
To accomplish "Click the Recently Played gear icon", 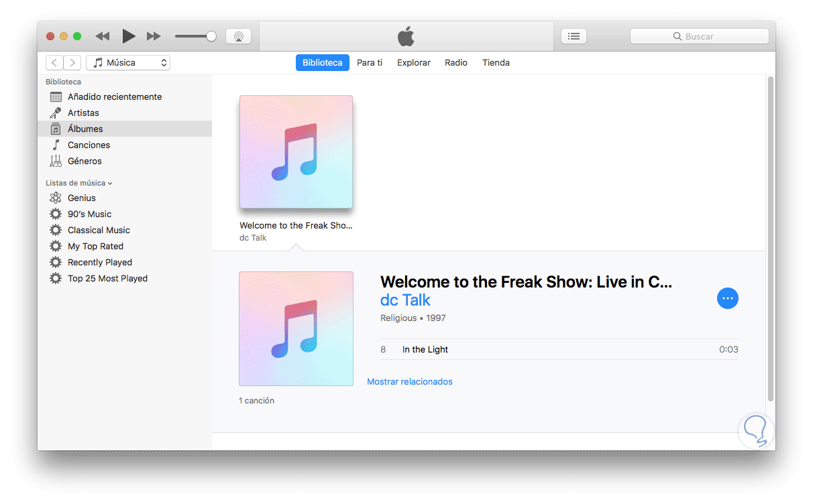I will pyautogui.click(x=56, y=262).
